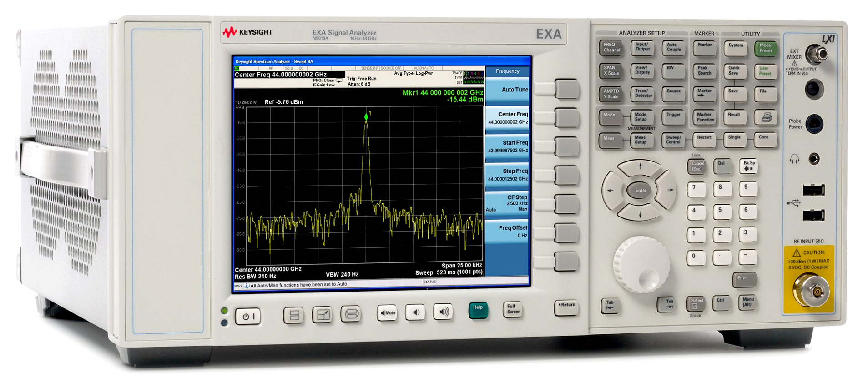Open the View/Display key menu
The image size is (868, 383).
point(642,71)
